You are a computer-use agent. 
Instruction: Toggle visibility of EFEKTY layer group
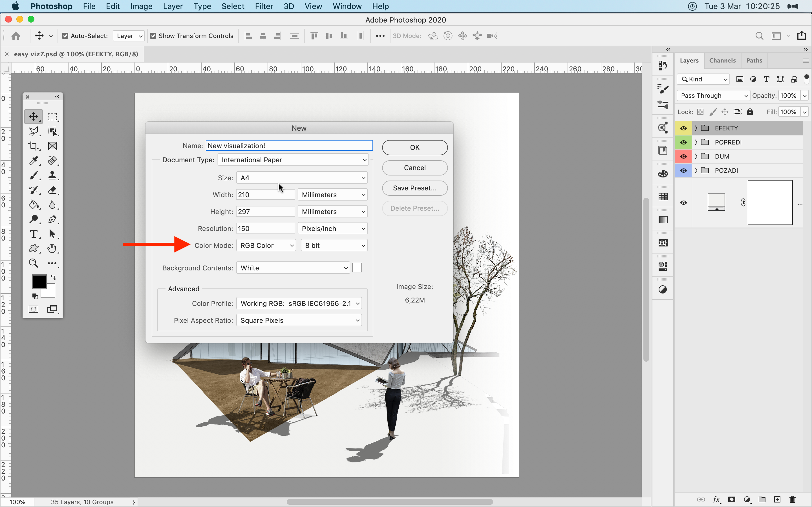click(683, 128)
